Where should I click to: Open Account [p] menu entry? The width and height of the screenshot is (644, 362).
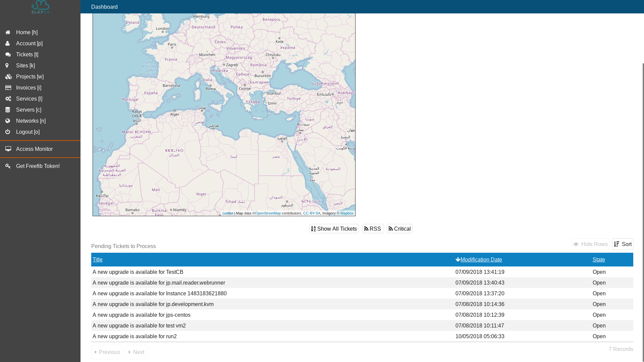click(40, 44)
